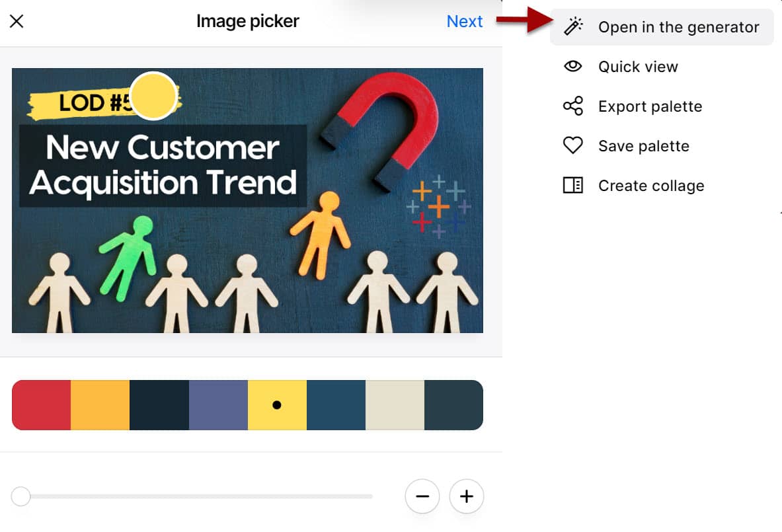Pick color from the green figure
782x532 pixels.
pyautogui.click(x=129, y=257)
